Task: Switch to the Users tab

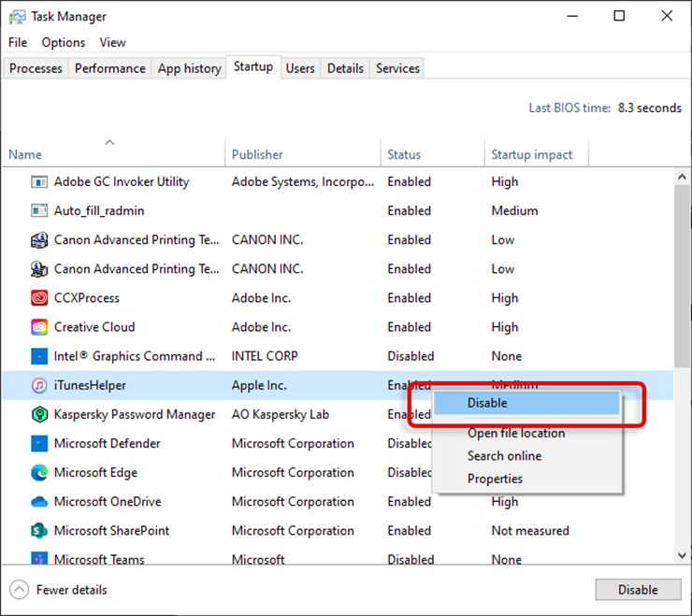Action: click(300, 68)
